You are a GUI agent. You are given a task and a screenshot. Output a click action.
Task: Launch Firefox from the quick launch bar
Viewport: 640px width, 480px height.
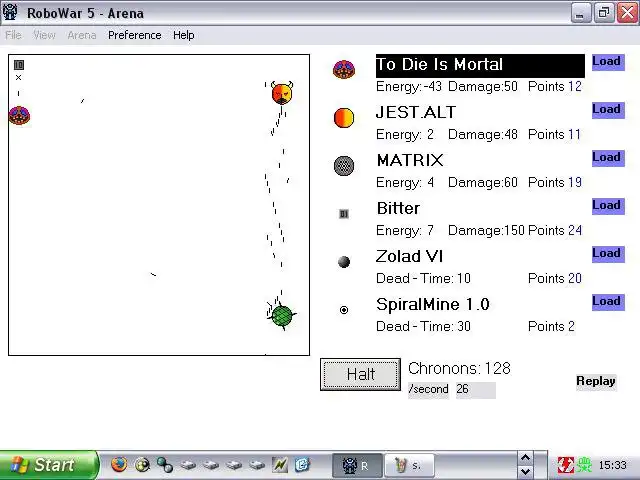119,464
